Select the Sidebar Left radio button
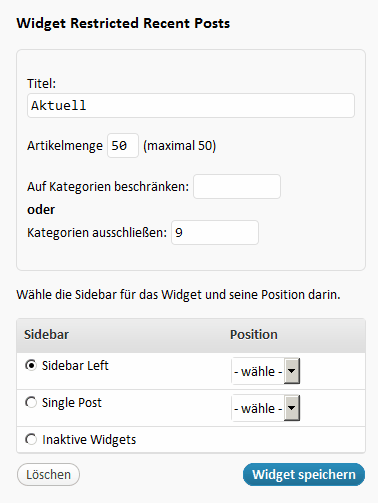Image resolution: width=378 pixels, height=503 pixels. [x=31, y=365]
